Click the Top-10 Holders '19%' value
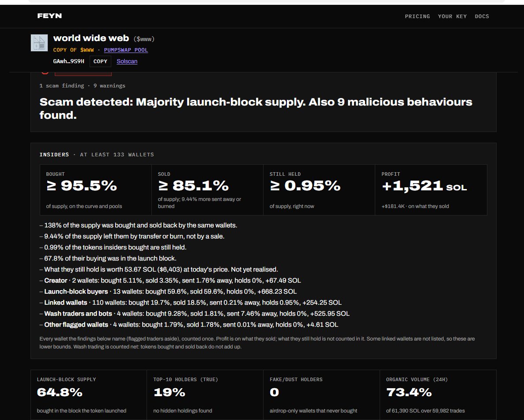The image size is (524, 420). [x=169, y=392]
